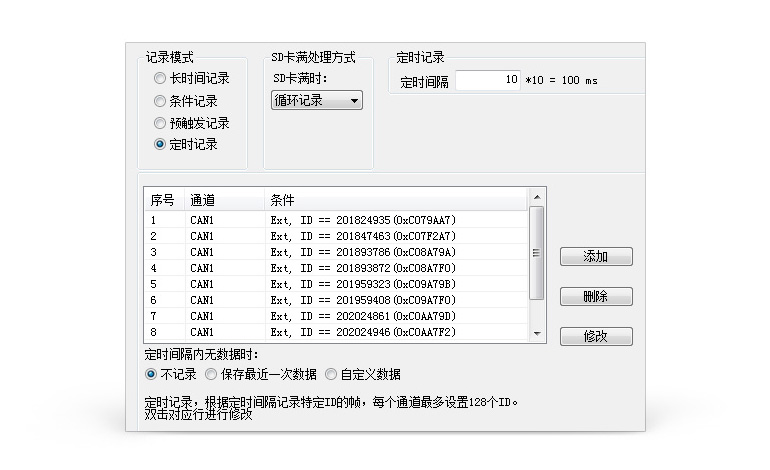Screen dimensions: 770x470
Task: Click the list scrollbar up arrow
Action: (x=537, y=197)
